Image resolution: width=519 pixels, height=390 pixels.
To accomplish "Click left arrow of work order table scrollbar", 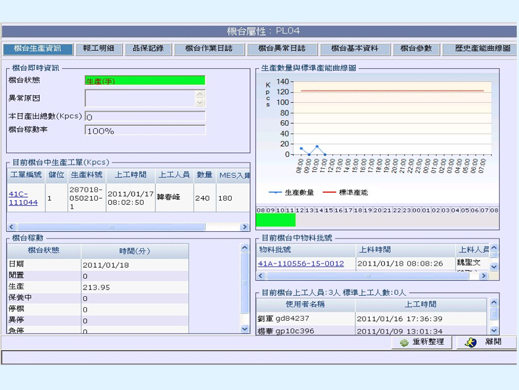I will 12,227.
